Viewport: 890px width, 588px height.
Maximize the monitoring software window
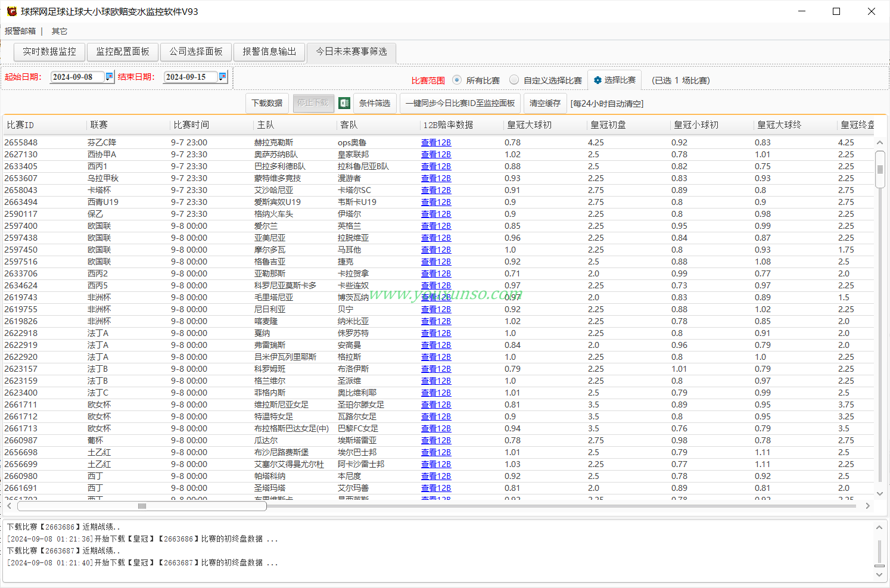(x=836, y=11)
